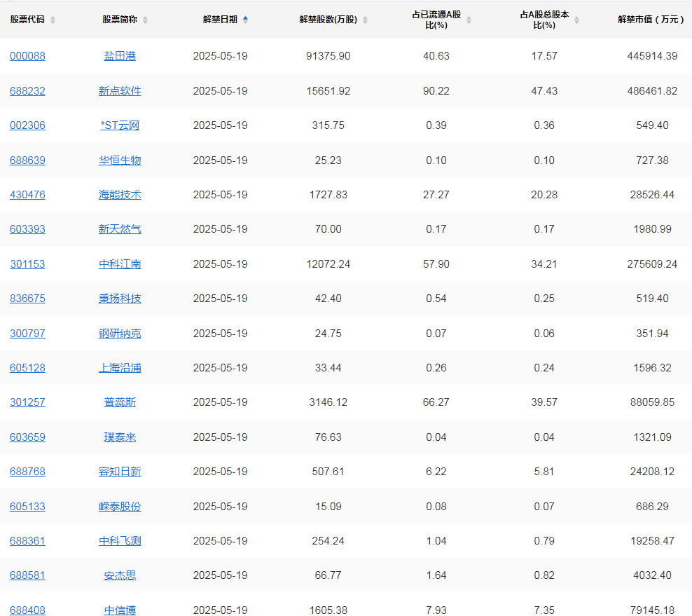Open stock code 301257 link

[27, 402]
